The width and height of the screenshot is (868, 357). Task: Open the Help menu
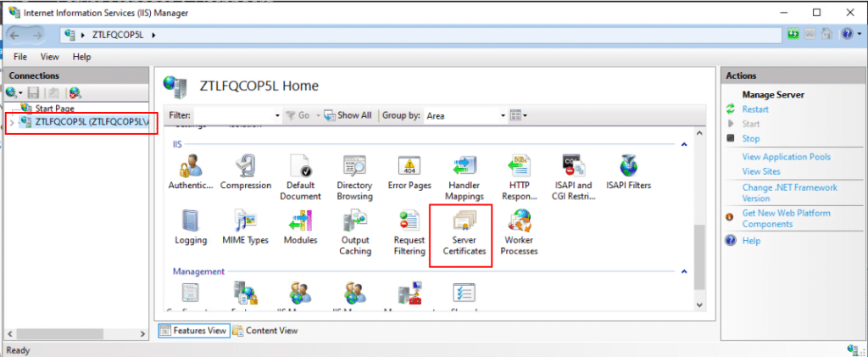coord(81,57)
